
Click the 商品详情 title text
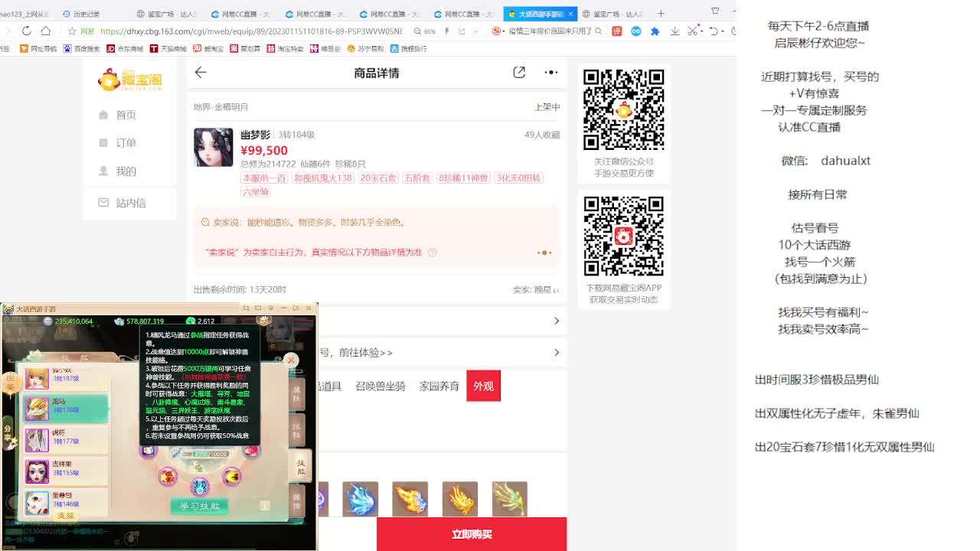point(376,73)
